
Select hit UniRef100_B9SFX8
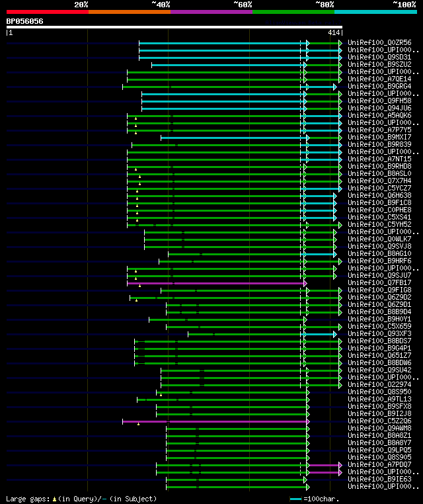pos(379,407)
